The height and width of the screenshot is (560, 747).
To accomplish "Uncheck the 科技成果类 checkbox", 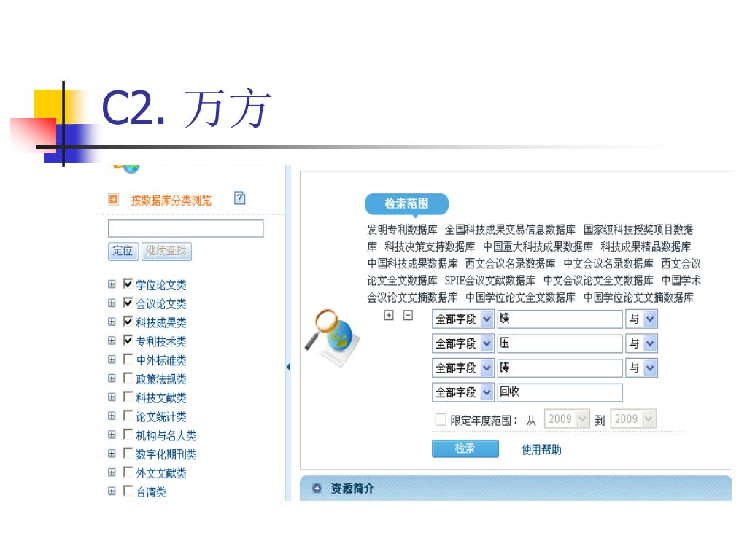I will click(128, 322).
